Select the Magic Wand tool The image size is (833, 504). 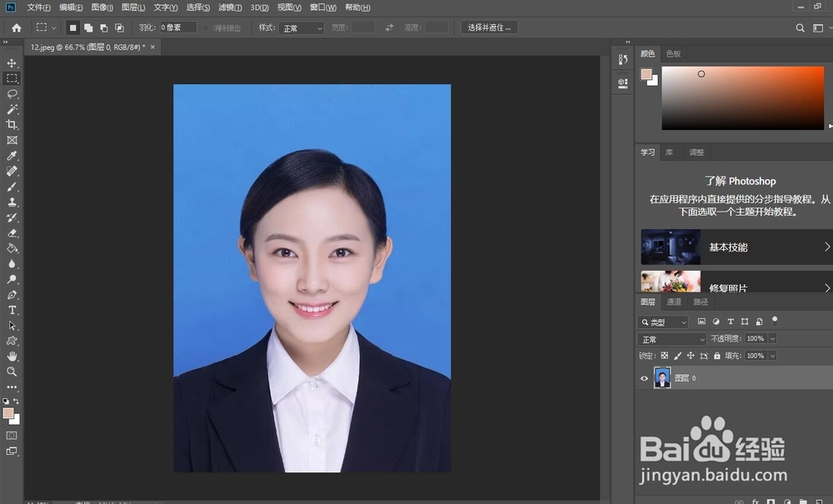(12, 109)
